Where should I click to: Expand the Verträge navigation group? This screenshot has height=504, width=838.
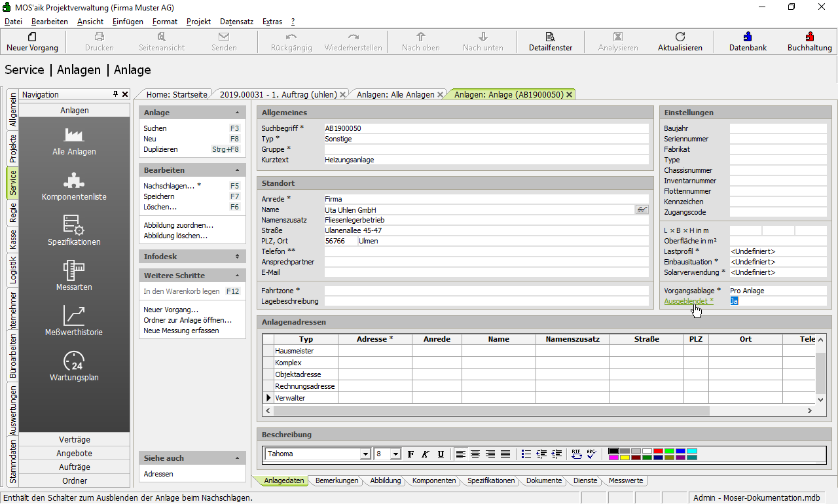(75, 440)
